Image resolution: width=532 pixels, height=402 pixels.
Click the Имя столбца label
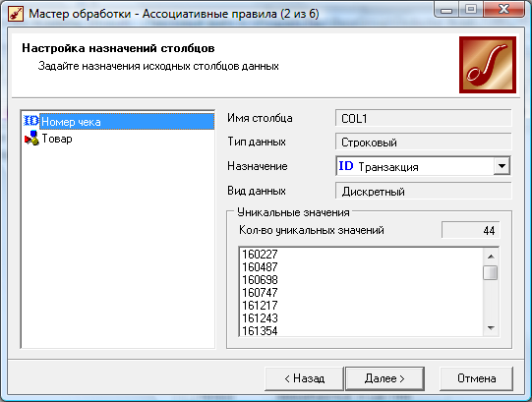[260, 118]
